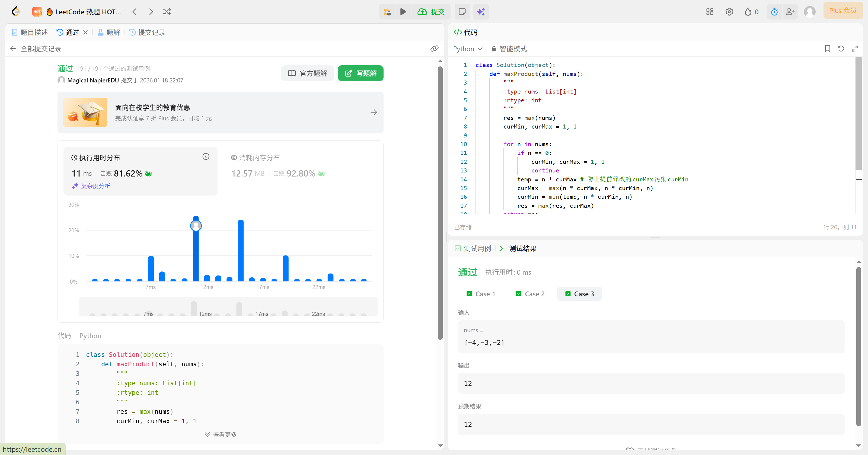Click the run code play icon
The width and height of the screenshot is (868, 455).
click(403, 12)
